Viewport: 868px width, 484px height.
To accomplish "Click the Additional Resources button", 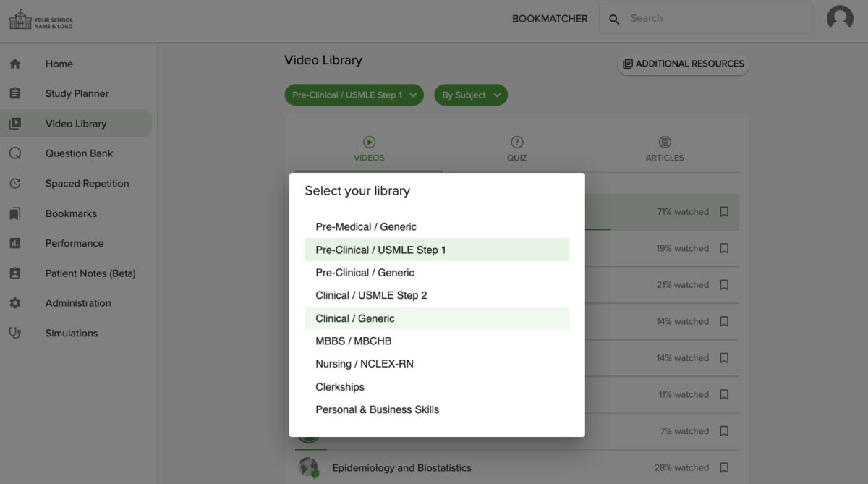I will (x=684, y=64).
